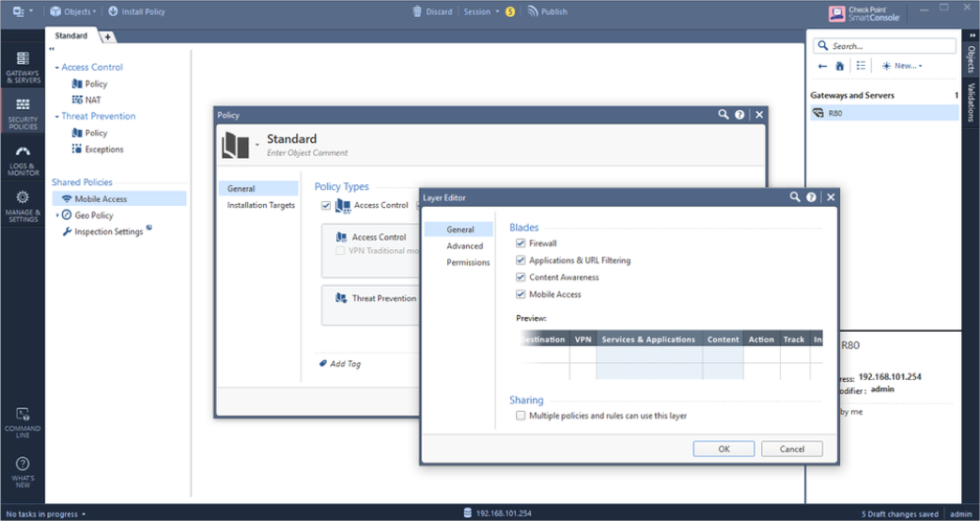Expand the Session dropdown
This screenshot has height=521, width=980.
pyautogui.click(x=481, y=11)
